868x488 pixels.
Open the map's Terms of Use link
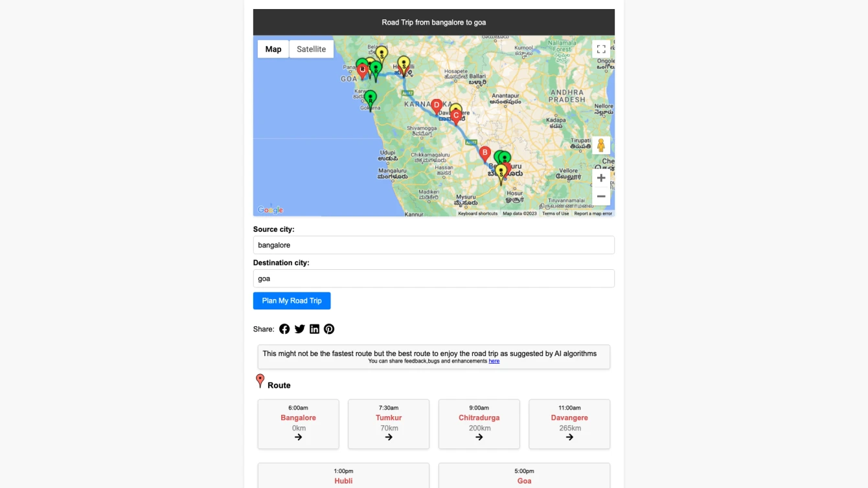coord(555,214)
